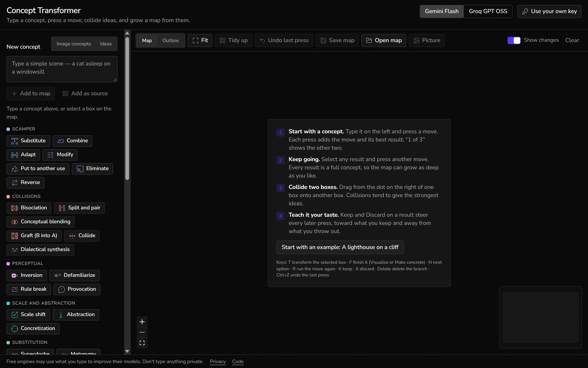
Task: Switch to the Map view tab
Action: [147, 40]
